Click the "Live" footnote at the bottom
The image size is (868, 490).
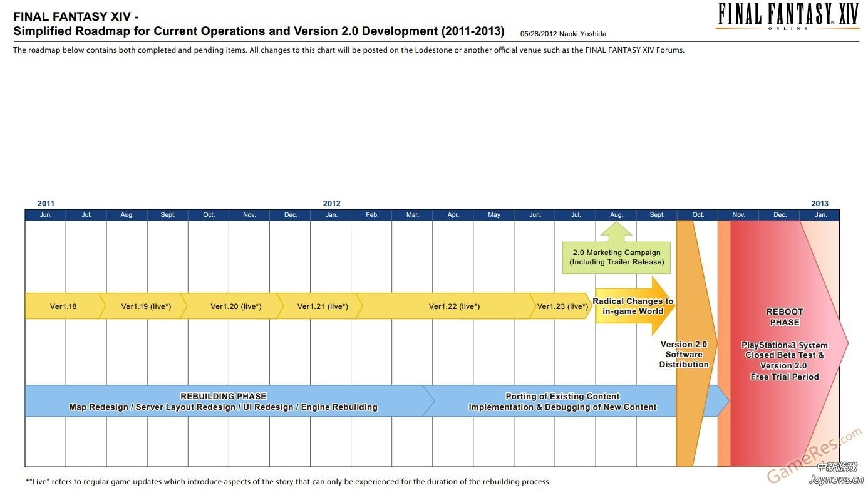tap(288, 482)
